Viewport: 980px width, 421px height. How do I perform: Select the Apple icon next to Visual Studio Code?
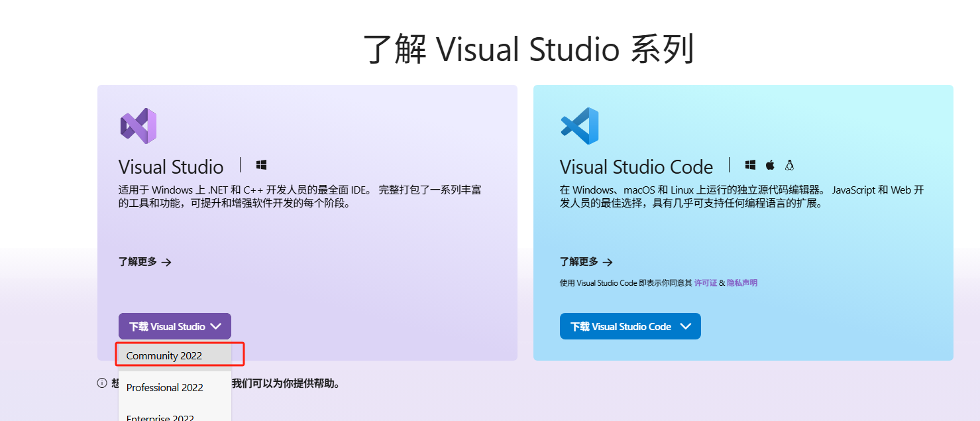tap(769, 164)
